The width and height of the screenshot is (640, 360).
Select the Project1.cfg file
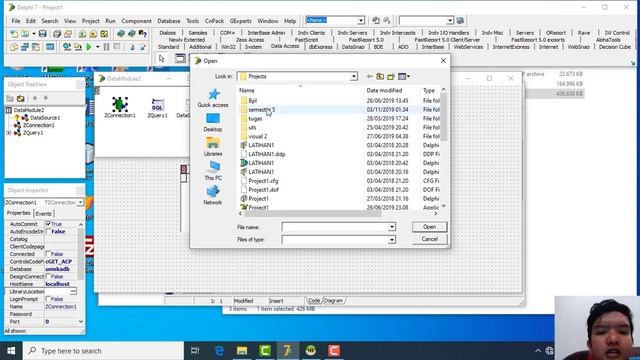263,181
